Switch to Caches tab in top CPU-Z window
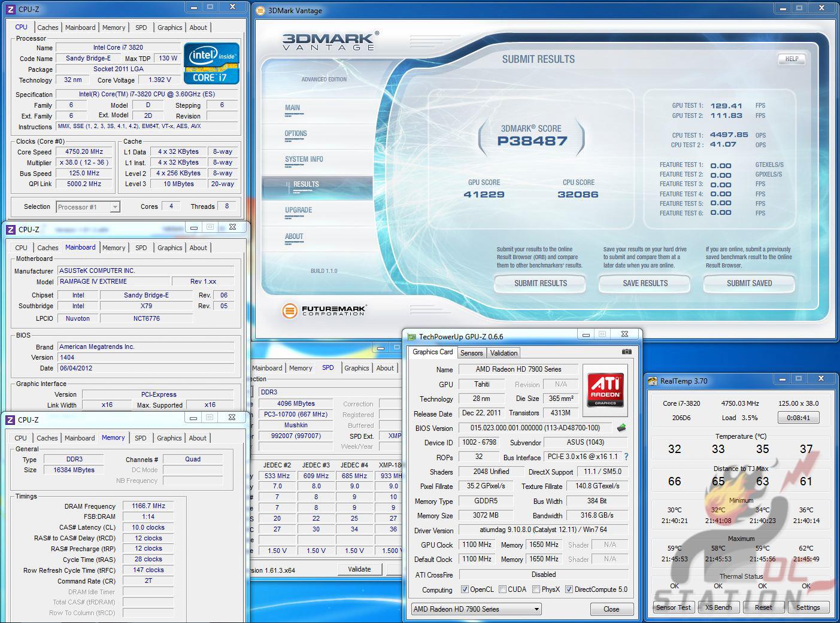This screenshot has width=840, height=623. point(48,28)
